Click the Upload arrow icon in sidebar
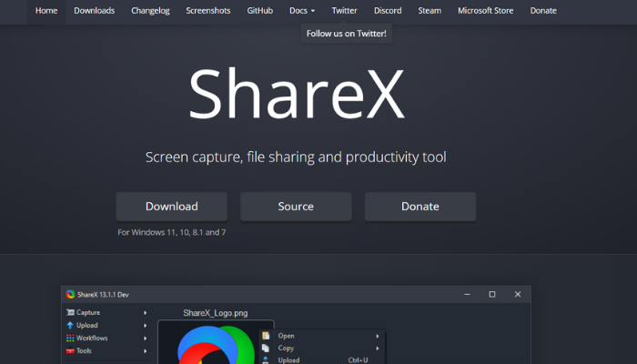 tap(70, 325)
